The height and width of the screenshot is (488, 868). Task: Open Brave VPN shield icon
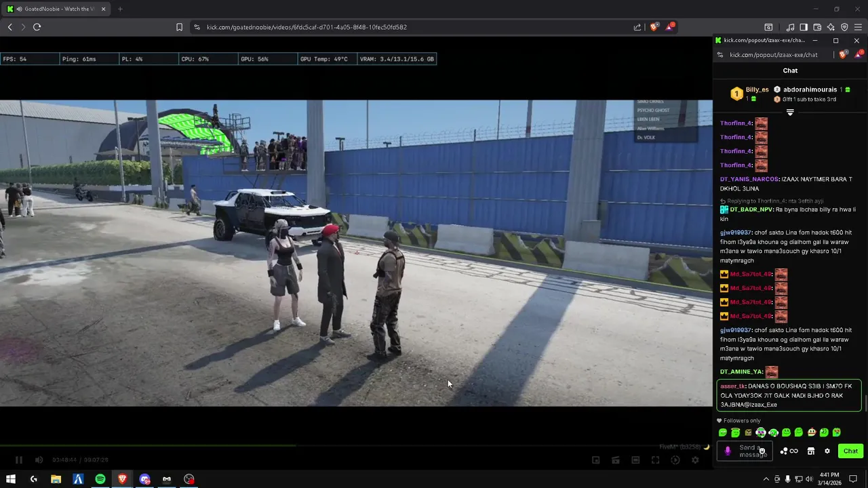coord(844,27)
